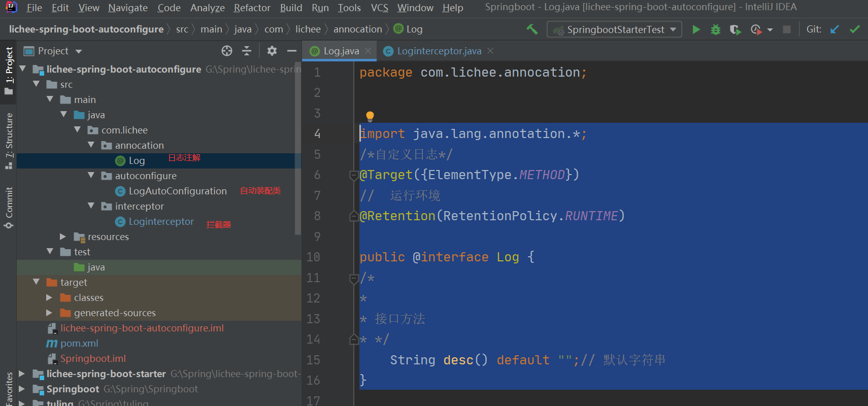Click the Log breadcrumb item

[x=408, y=29]
